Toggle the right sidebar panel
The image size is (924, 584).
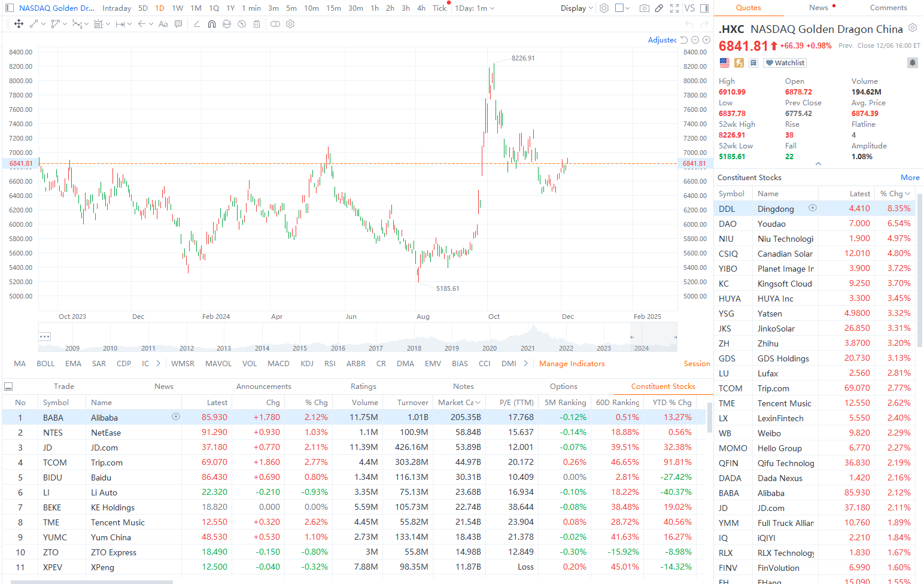pyautogui.click(x=704, y=8)
